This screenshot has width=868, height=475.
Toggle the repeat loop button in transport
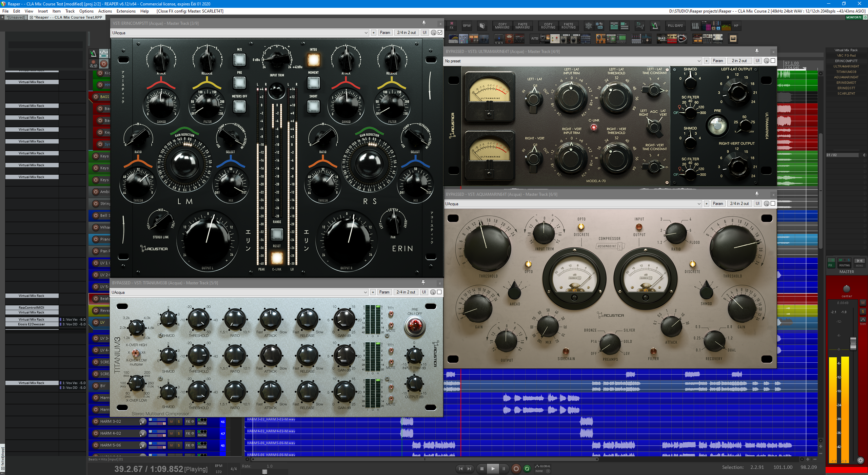(527, 469)
